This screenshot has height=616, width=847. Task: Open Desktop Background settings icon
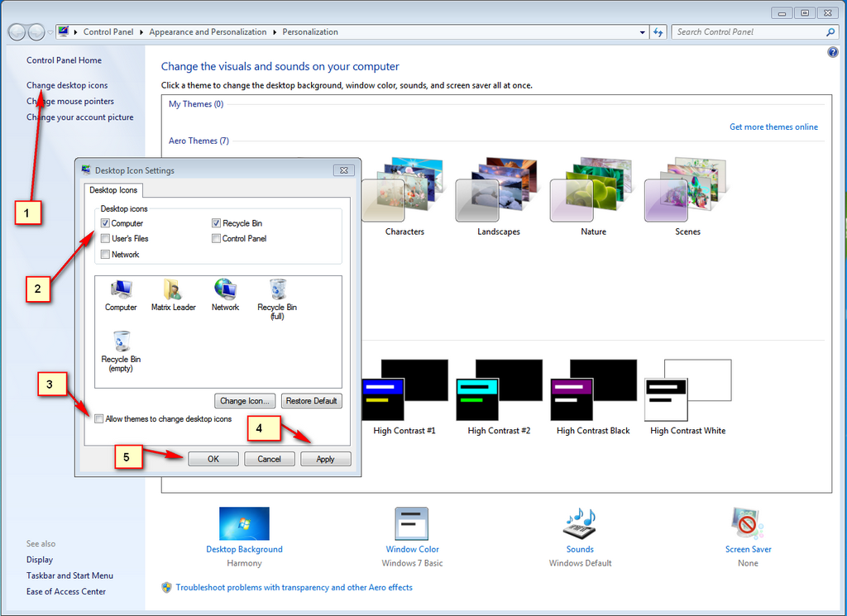click(244, 523)
